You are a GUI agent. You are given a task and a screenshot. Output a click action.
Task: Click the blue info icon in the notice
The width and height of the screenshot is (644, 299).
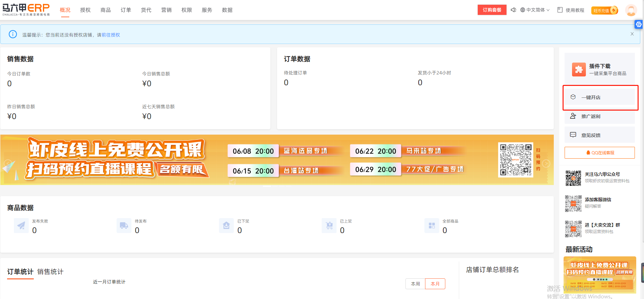pyautogui.click(x=13, y=34)
